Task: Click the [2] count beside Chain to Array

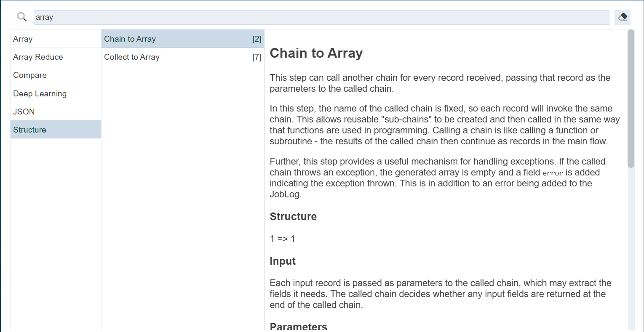Action: click(257, 39)
